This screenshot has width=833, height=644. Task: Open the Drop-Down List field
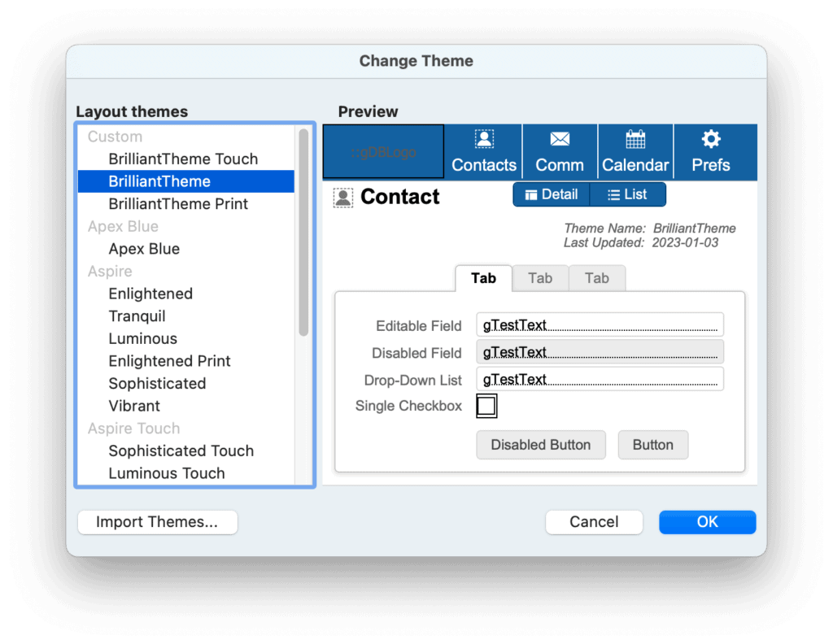point(600,379)
